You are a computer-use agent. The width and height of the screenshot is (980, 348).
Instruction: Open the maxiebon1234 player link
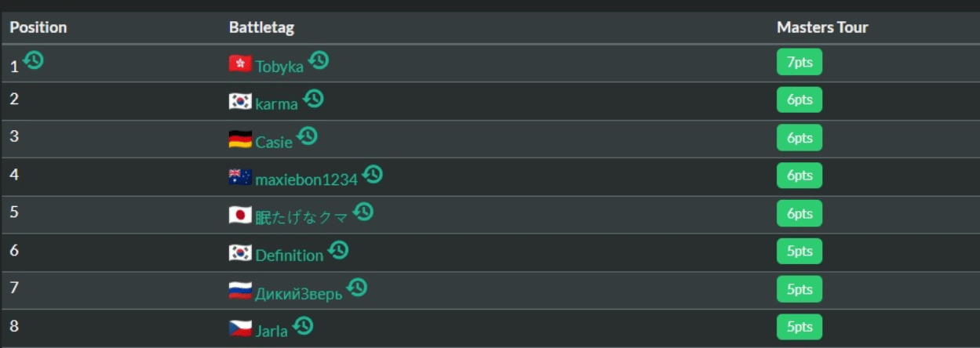(x=306, y=180)
